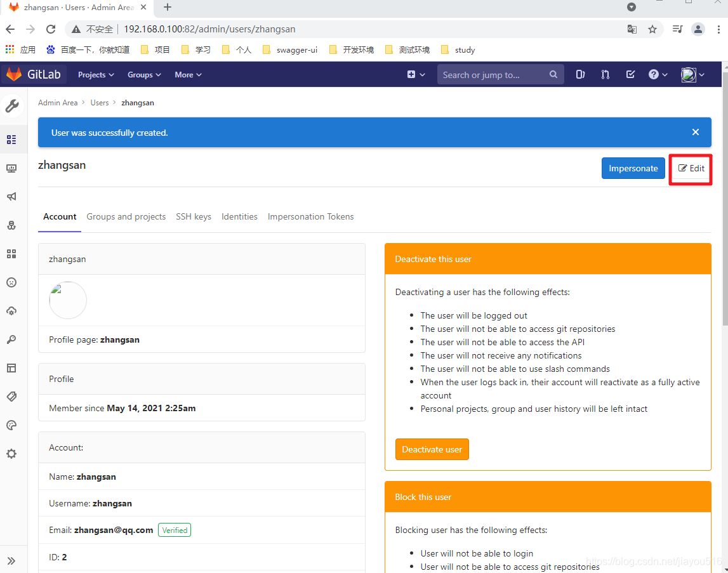Open the Labels tag icon in sidebar
728x573 pixels.
(13, 396)
